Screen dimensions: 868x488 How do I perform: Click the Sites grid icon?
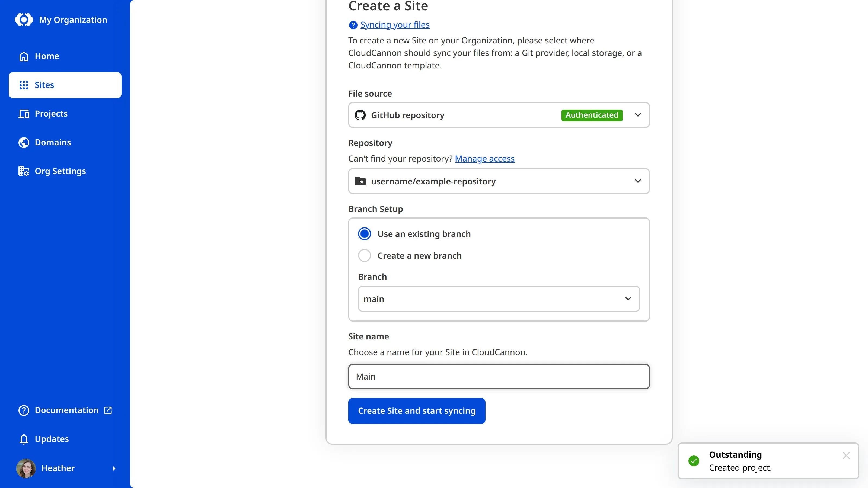click(24, 85)
